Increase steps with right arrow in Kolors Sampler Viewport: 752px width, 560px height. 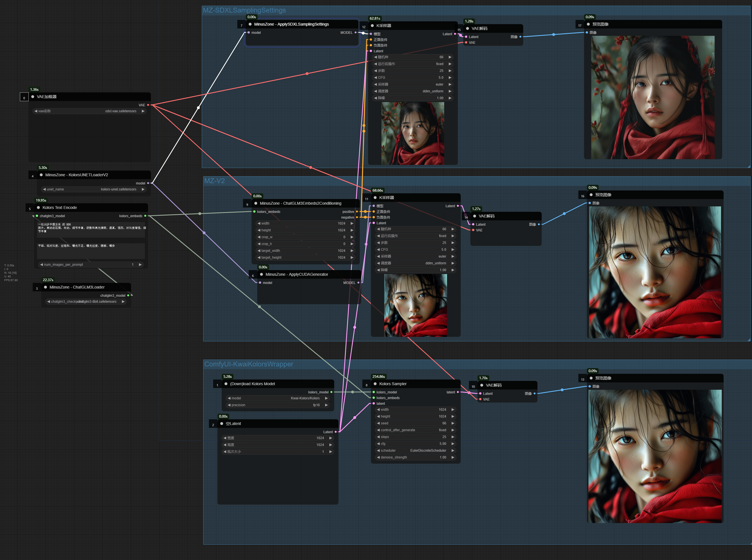[x=453, y=437]
